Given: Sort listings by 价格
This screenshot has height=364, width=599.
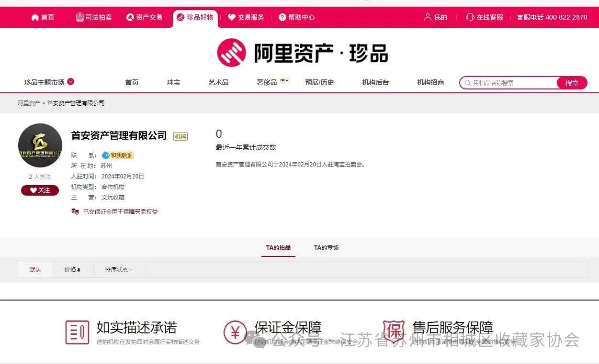Looking at the screenshot, I should pyautogui.click(x=73, y=270).
